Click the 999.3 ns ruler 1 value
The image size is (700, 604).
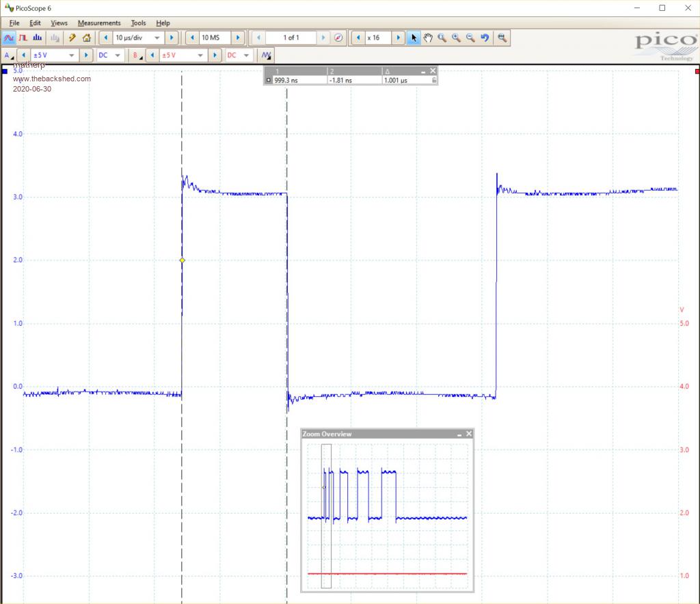286,81
